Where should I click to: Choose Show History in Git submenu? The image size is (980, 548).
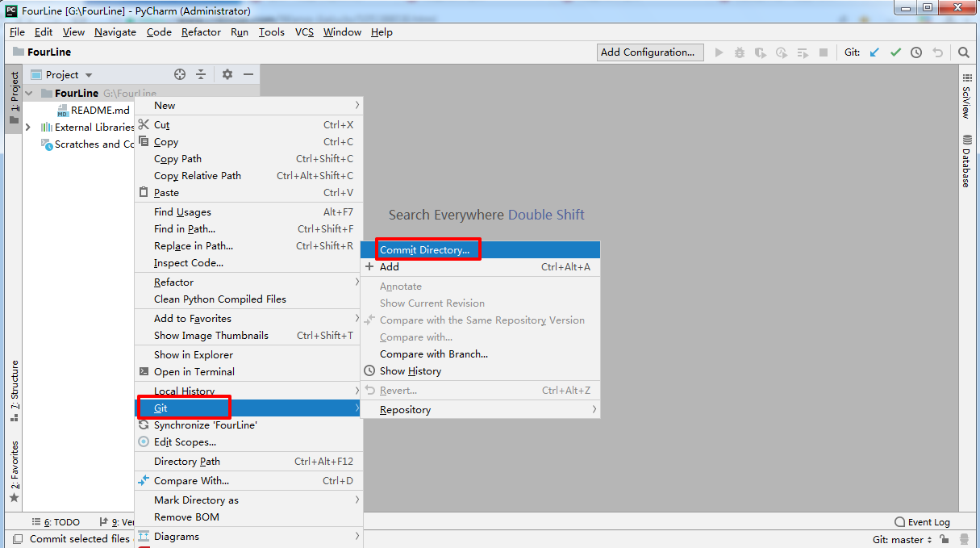(x=481, y=371)
